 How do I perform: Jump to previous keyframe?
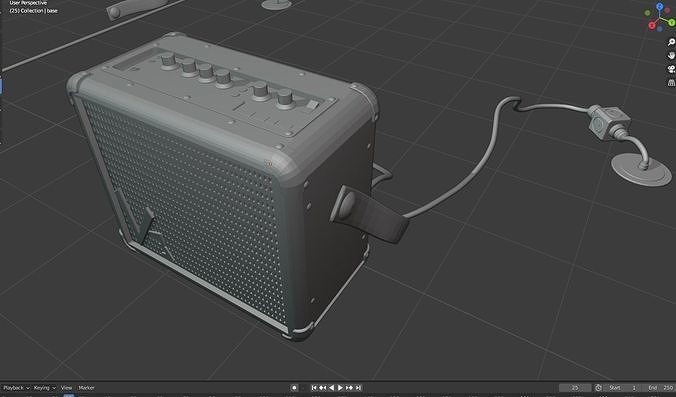coord(322,388)
